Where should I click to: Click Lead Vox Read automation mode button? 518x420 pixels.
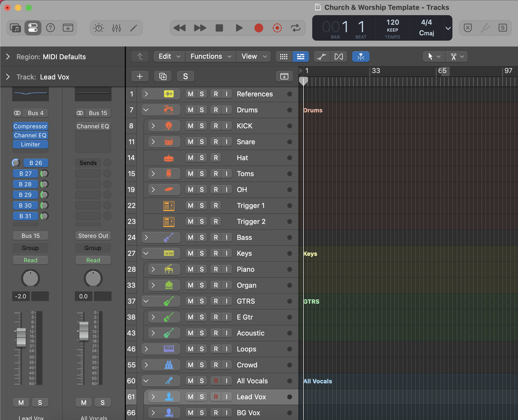point(31,260)
